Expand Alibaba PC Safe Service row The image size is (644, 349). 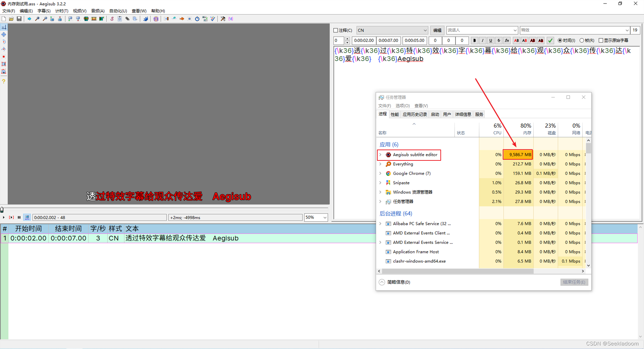point(380,223)
